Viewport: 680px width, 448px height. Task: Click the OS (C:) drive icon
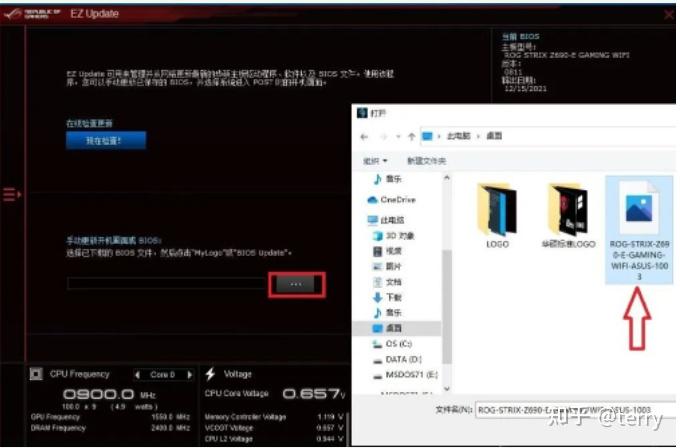click(377, 343)
